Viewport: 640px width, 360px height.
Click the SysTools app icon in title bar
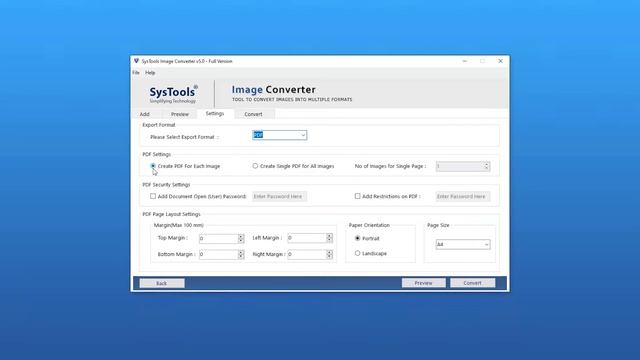pos(136,61)
